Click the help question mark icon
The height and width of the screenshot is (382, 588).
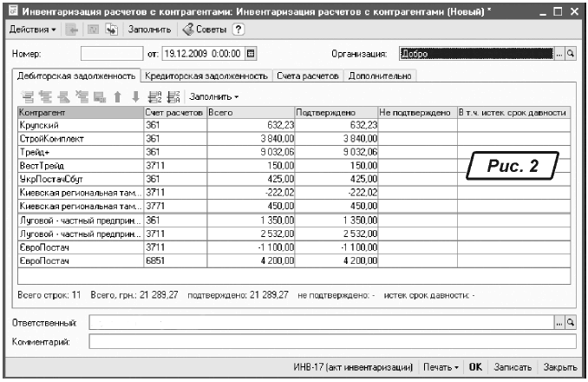tap(238, 30)
